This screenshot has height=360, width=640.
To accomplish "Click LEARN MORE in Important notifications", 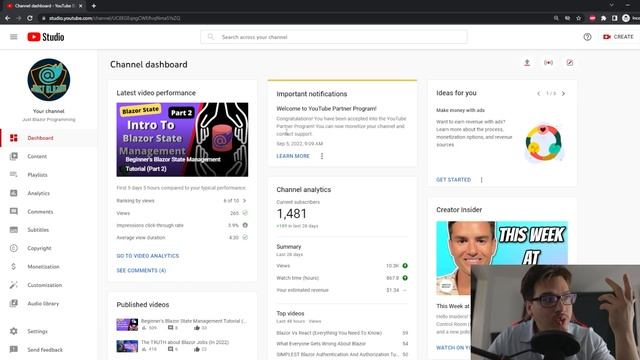I will [293, 156].
